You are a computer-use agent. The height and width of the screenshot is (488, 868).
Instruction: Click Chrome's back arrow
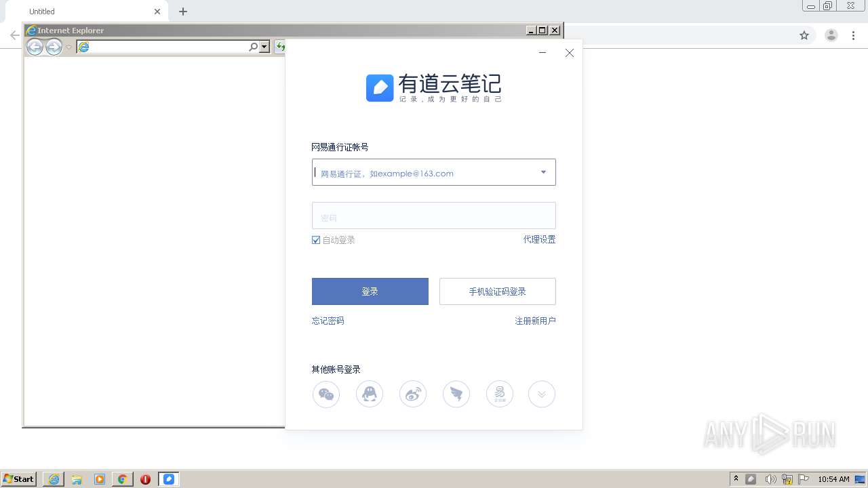point(14,35)
